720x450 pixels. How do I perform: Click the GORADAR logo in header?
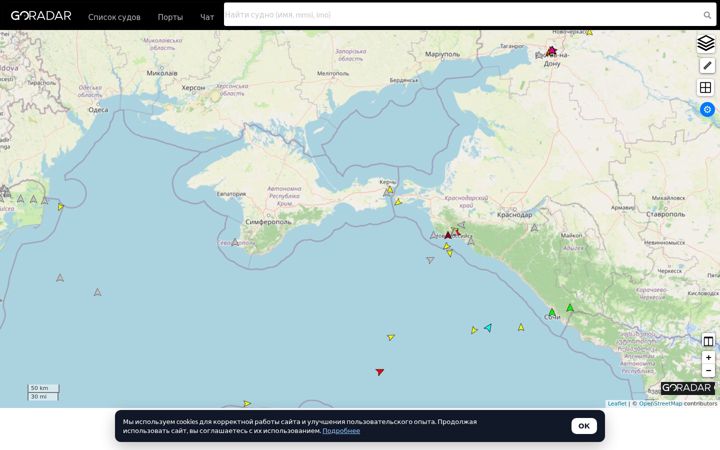pos(41,16)
